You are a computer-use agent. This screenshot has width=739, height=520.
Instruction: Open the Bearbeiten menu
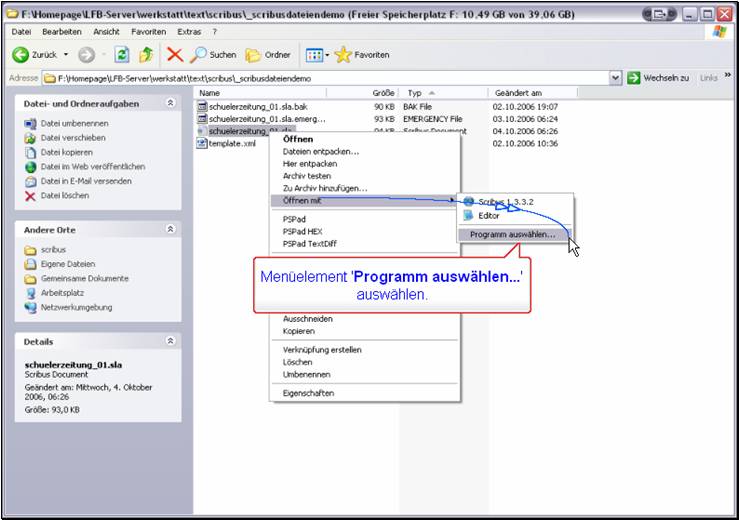62,32
